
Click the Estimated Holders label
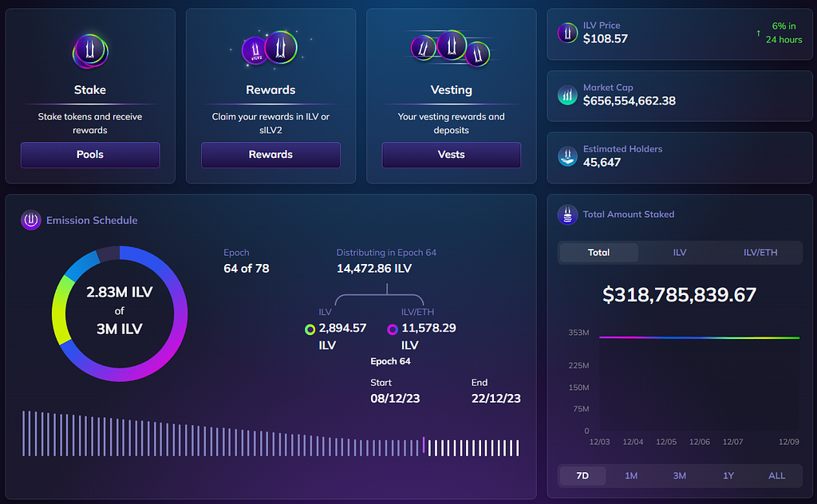pos(622,149)
